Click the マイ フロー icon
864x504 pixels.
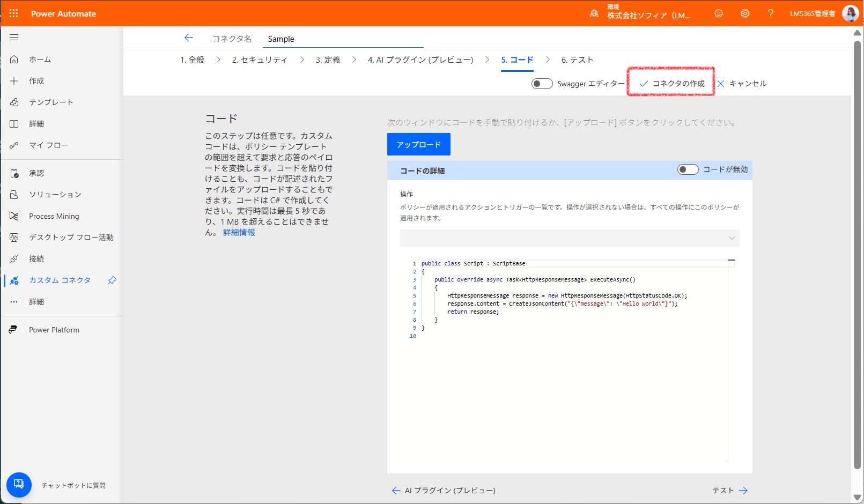tap(14, 145)
